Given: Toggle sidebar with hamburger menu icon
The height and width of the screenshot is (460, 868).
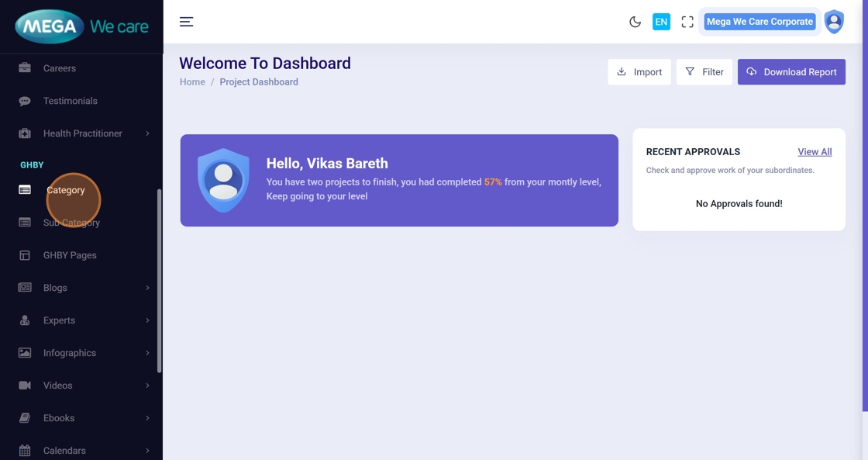Looking at the screenshot, I should tap(187, 22).
